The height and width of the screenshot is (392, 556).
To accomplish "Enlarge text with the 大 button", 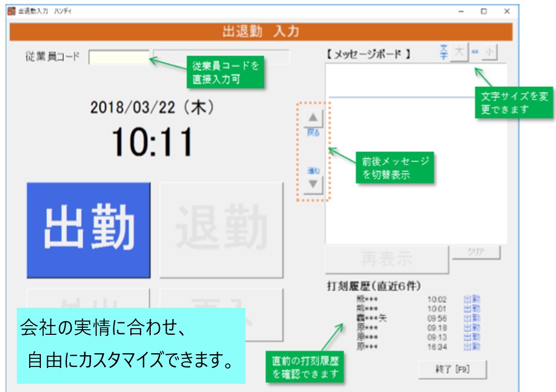I will pyautogui.click(x=459, y=53).
